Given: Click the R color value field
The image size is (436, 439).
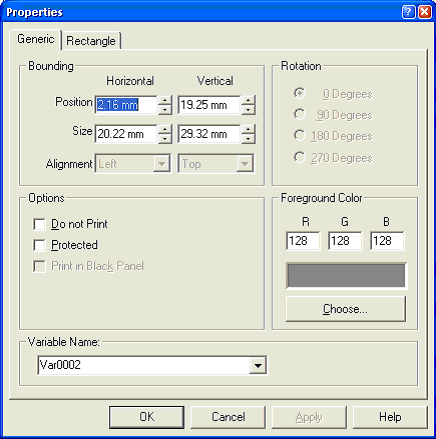Looking at the screenshot, I should point(303,241).
